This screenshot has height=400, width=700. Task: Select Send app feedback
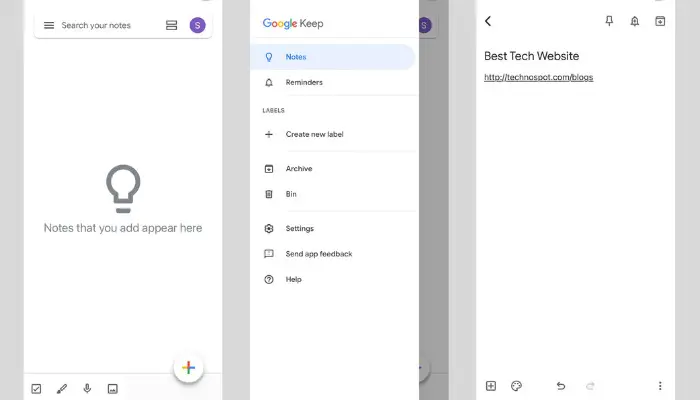pyautogui.click(x=332, y=254)
